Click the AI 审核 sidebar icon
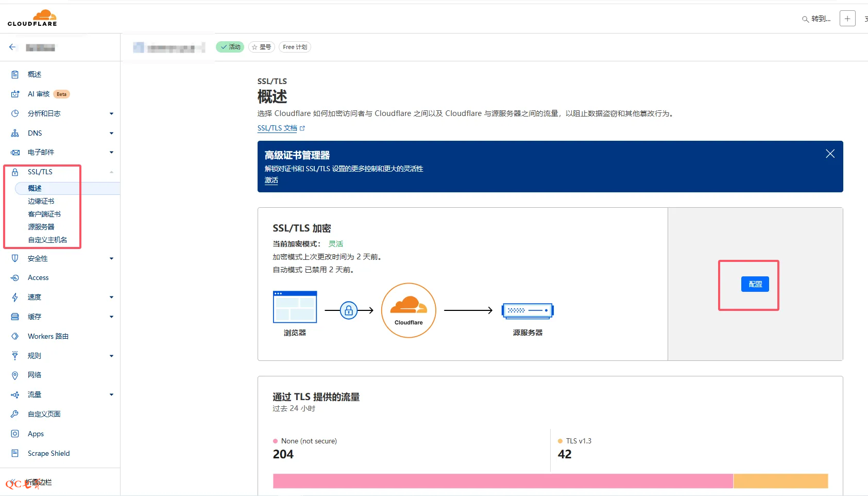The width and height of the screenshot is (868, 496). [x=15, y=94]
